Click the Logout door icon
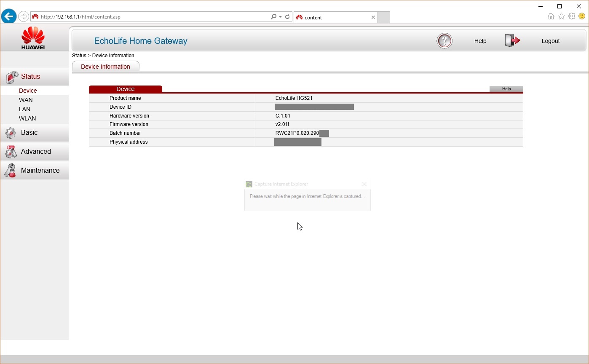This screenshot has height=364, width=589. coord(512,40)
